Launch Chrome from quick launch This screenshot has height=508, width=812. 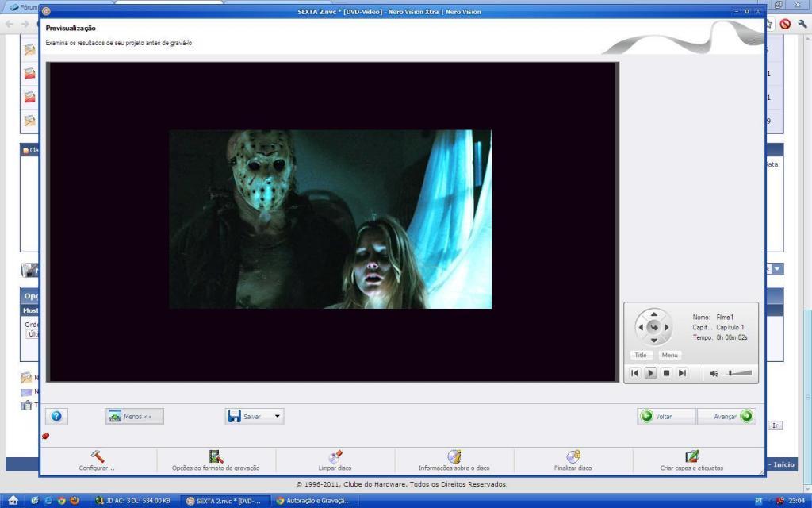[61, 501]
